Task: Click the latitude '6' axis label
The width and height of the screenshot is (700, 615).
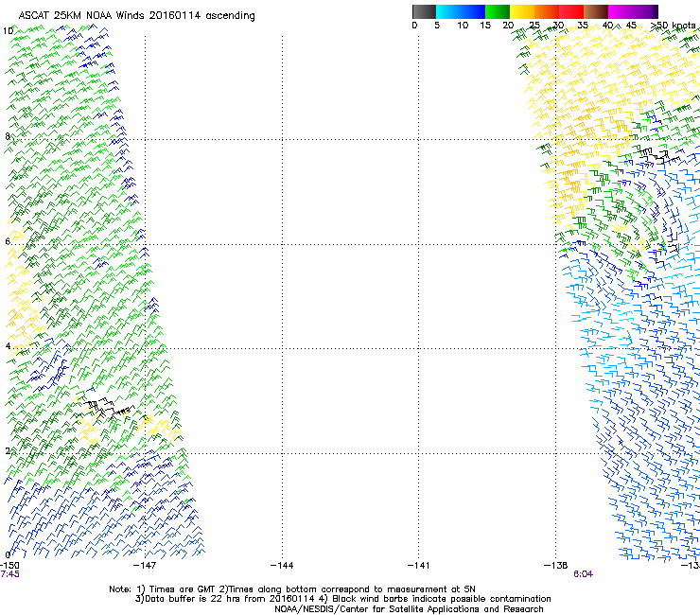Action: (x=8, y=241)
